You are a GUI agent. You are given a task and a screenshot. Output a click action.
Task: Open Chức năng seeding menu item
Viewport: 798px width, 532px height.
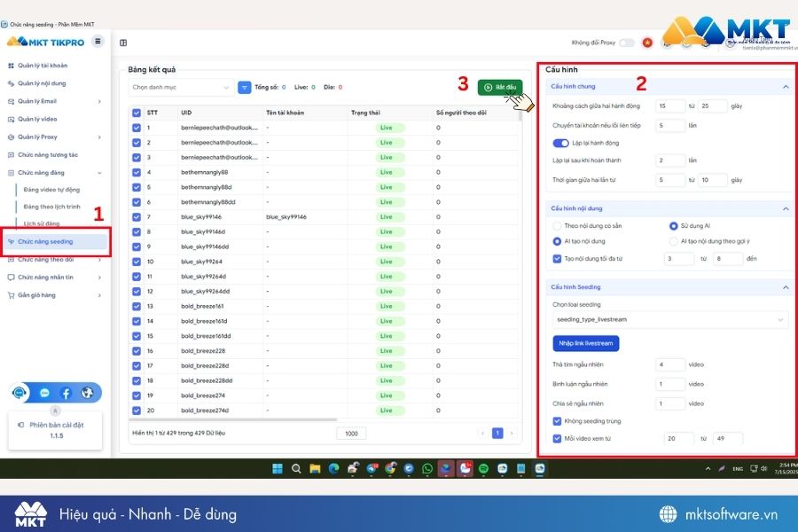pyautogui.click(x=56, y=242)
